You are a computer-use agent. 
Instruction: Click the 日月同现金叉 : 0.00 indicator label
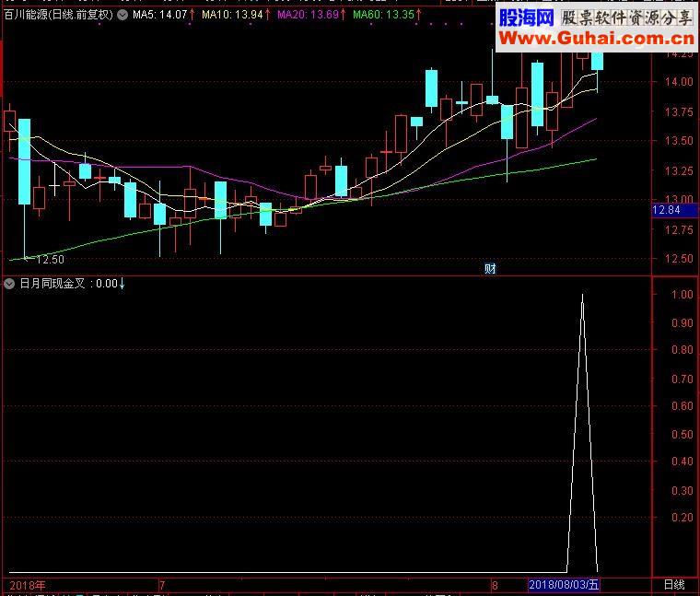pyautogui.click(x=73, y=284)
